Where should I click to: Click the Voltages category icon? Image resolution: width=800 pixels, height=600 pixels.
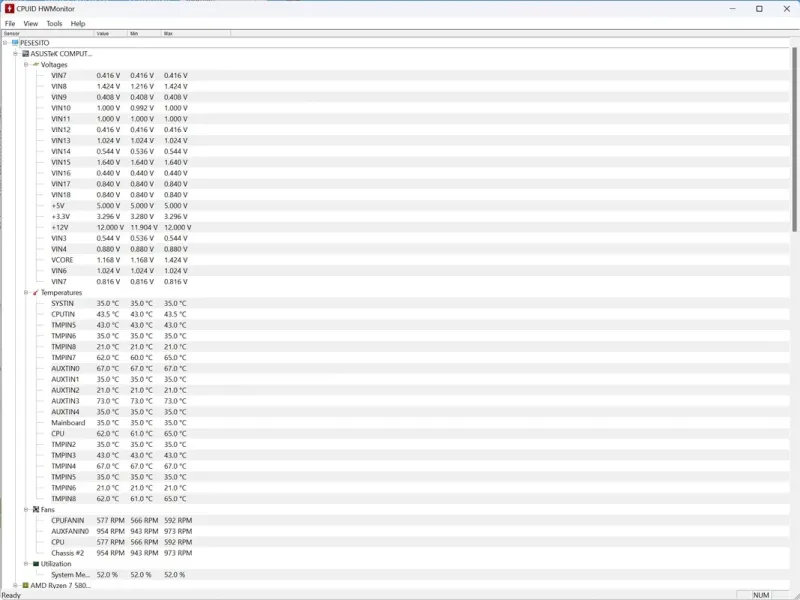36,64
